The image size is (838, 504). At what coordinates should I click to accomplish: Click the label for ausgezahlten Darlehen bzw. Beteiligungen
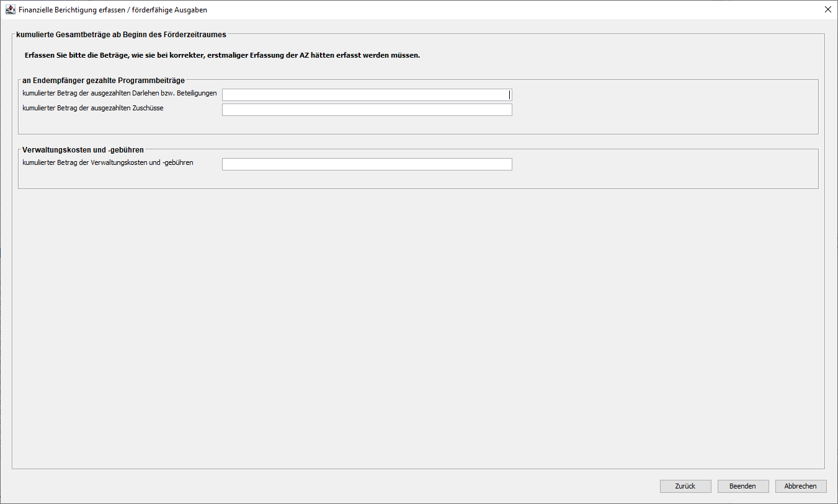coord(120,93)
